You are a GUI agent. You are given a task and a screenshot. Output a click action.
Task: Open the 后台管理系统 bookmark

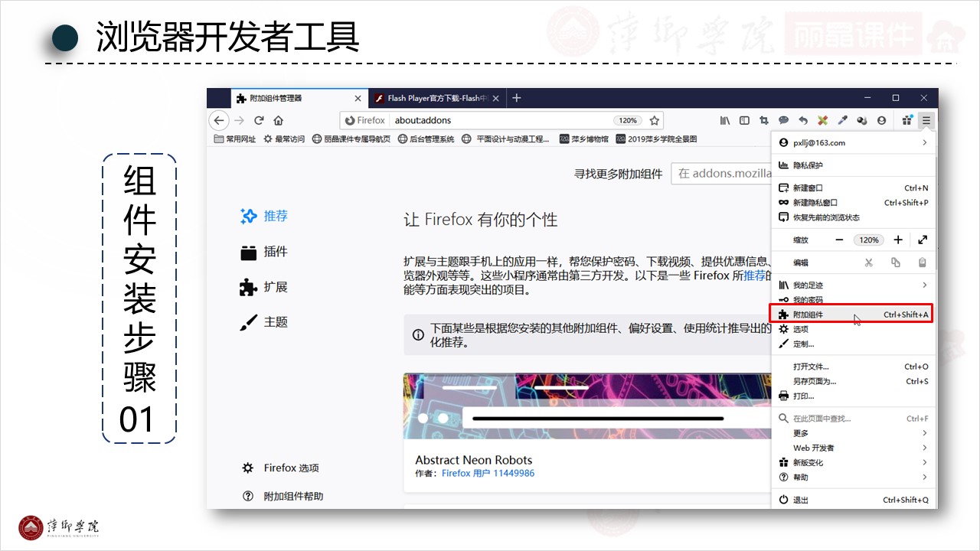click(x=426, y=139)
